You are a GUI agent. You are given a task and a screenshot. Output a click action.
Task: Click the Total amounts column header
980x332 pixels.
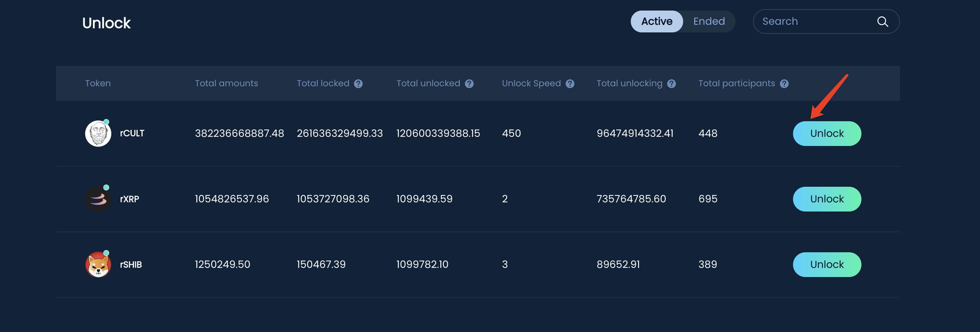coord(226,83)
